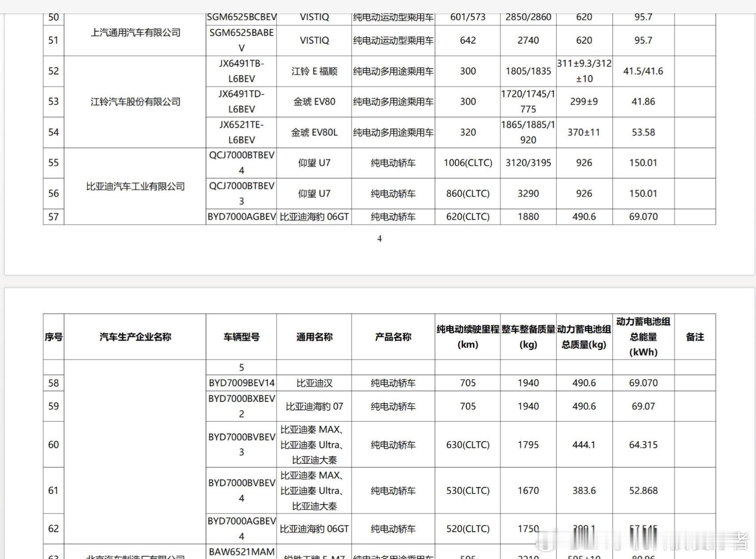Select vehicle model BYD7000BVBEV3

241,445
